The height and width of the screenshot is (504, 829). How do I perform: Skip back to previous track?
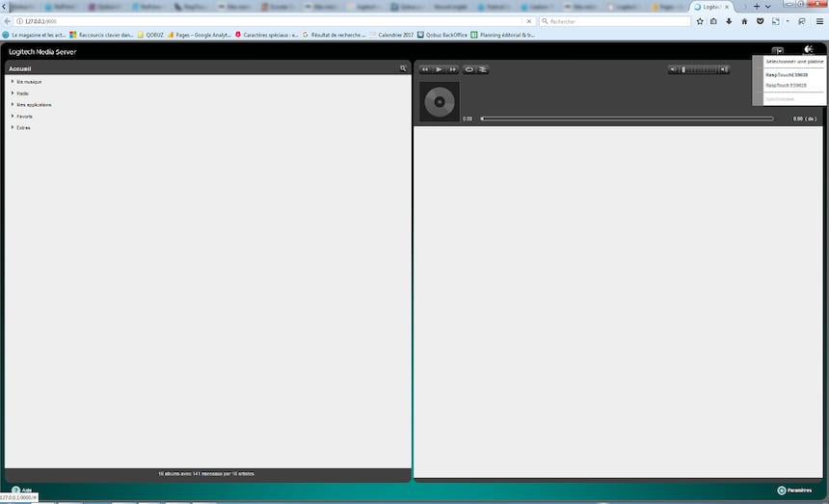click(425, 69)
